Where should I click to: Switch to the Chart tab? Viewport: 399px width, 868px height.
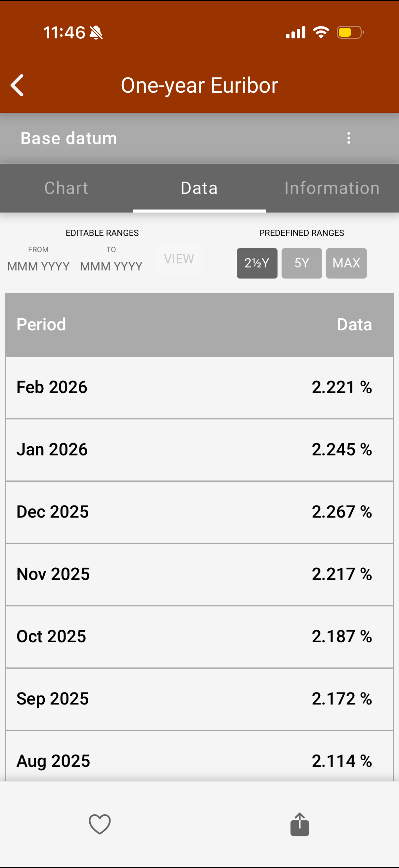click(66, 188)
